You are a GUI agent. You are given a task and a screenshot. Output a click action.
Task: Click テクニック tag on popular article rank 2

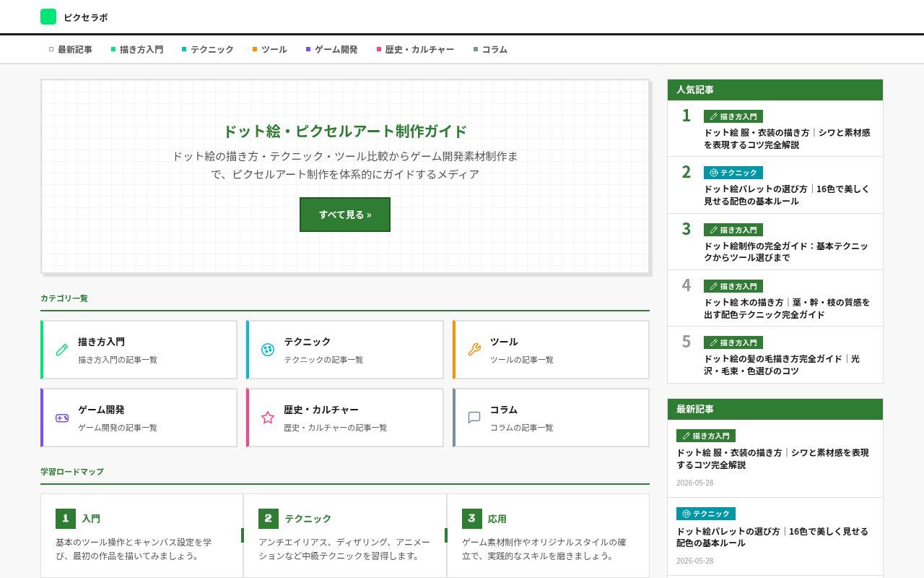coord(733,173)
